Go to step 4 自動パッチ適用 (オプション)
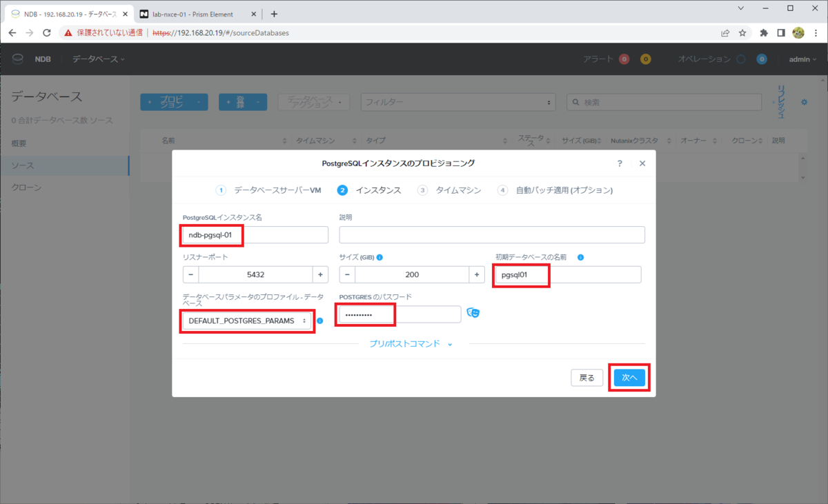828x504 pixels. (555, 190)
